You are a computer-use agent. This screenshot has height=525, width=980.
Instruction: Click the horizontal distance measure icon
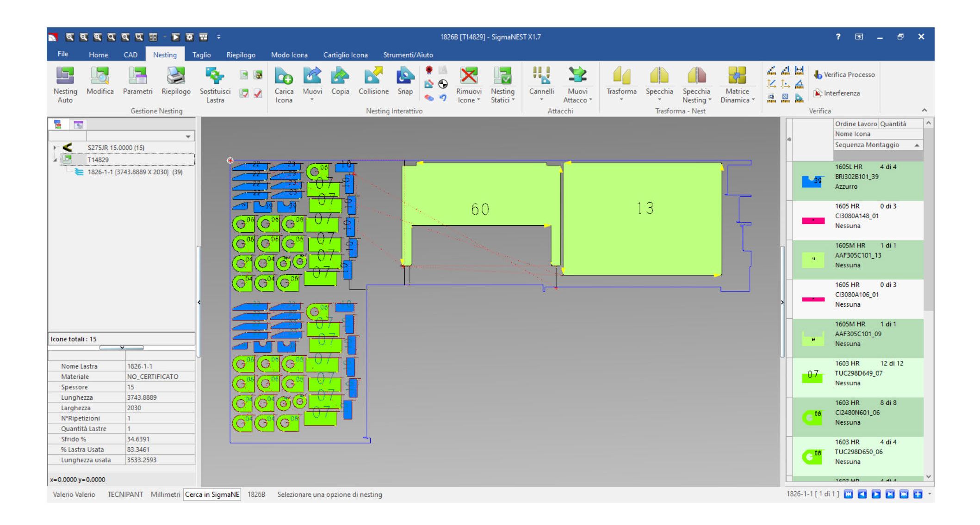point(799,70)
